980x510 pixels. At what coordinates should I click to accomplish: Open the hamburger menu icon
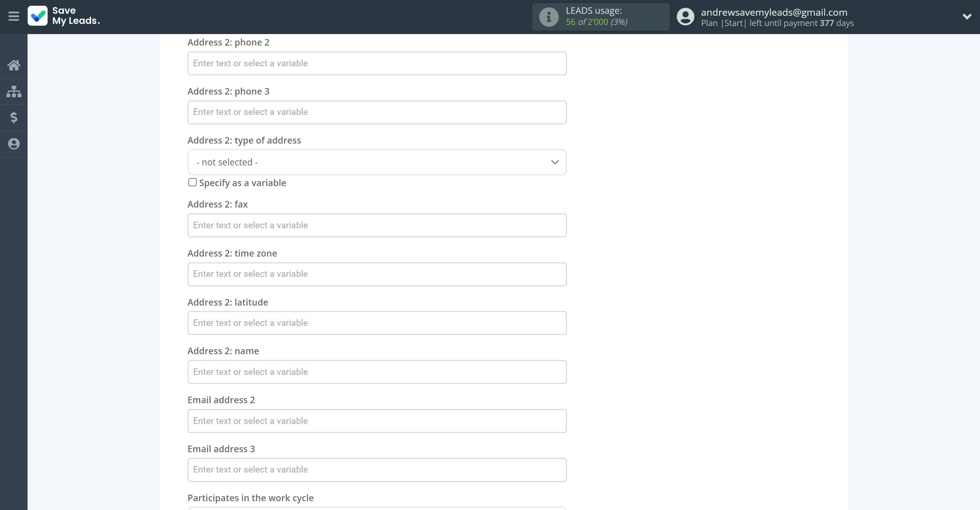tap(14, 16)
